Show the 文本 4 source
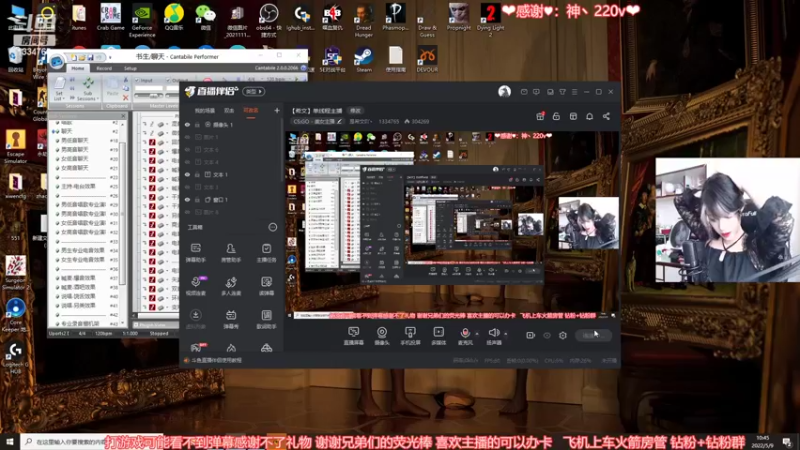 [187, 162]
